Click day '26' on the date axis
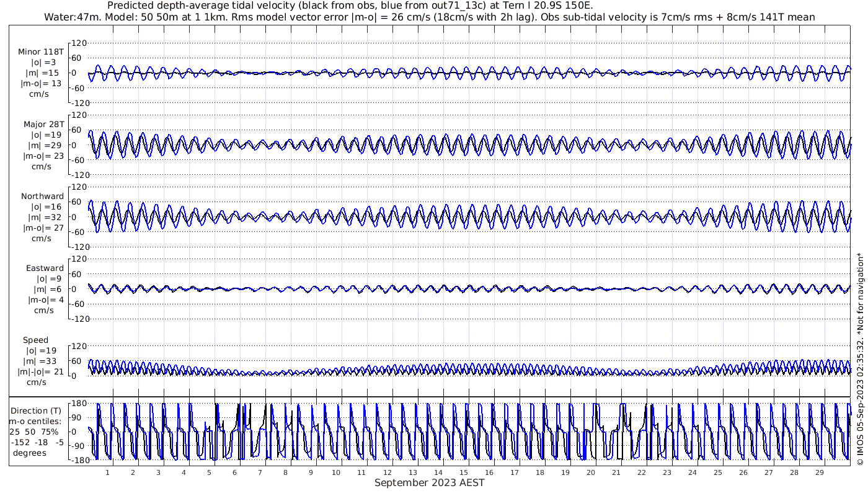Viewport: 868px width, 496px height. 743,472
